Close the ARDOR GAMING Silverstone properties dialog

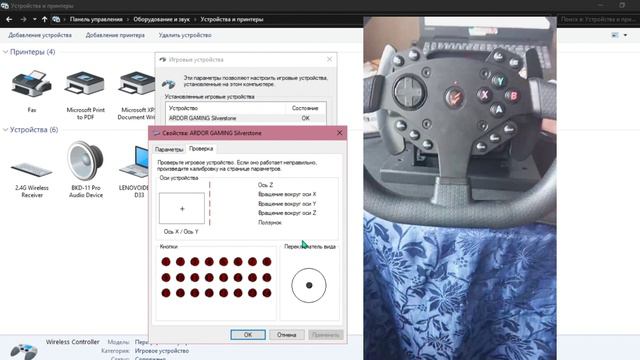click(340, 133)
